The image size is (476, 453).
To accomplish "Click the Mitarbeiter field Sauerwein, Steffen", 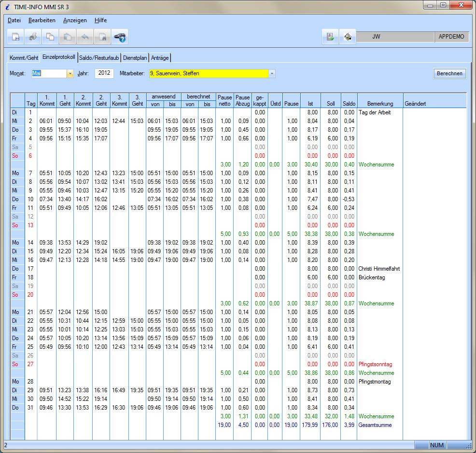I will coord(209,73).
